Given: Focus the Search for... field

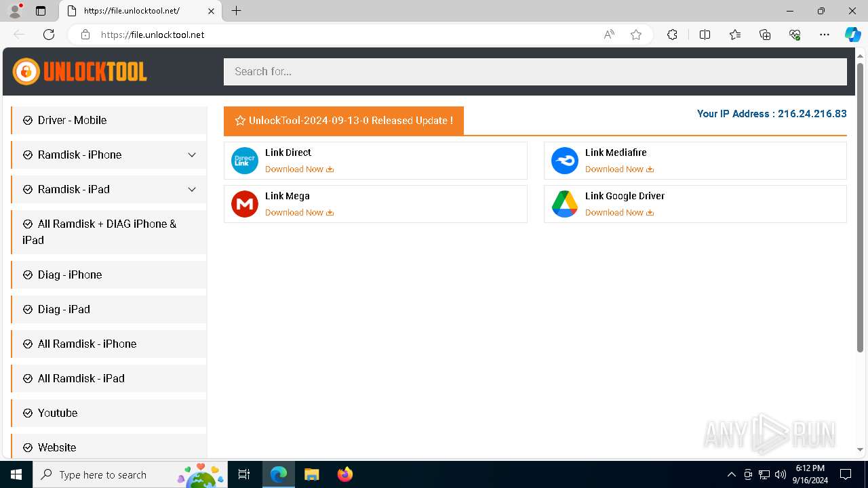Looking at the screenshot, I should tap(535, 71).
